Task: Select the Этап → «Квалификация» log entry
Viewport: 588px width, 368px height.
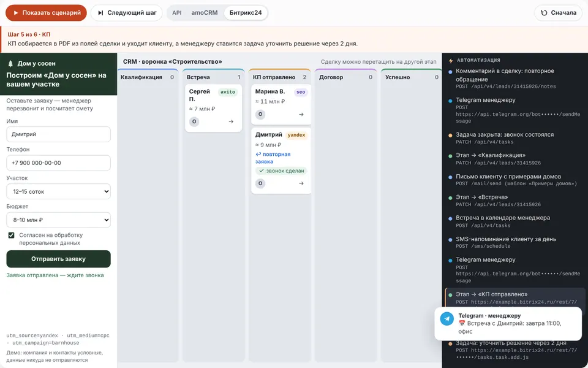Action: click(515, 159)
